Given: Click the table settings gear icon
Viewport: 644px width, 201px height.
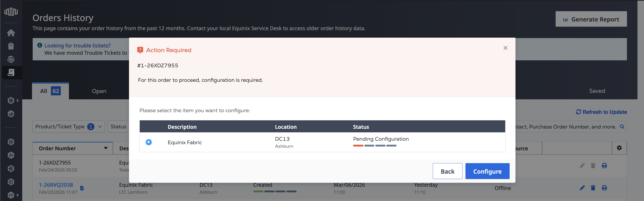Looking at the screenshot, I should click(619, 148).
